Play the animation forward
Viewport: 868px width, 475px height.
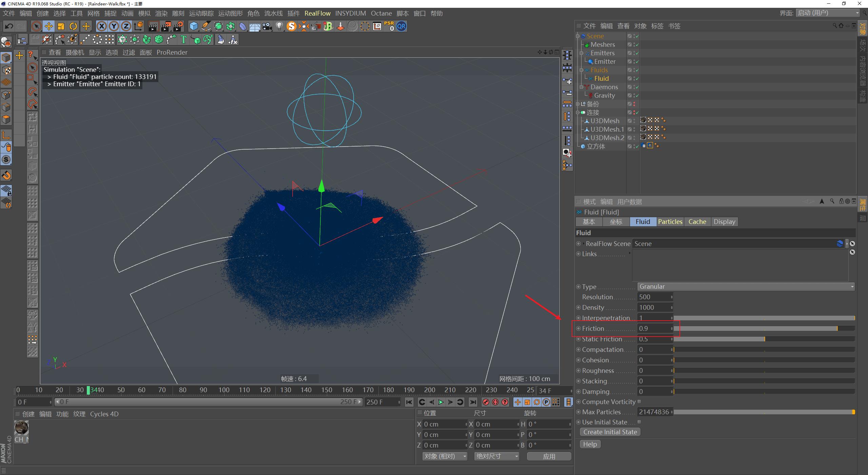coord(441,402)
